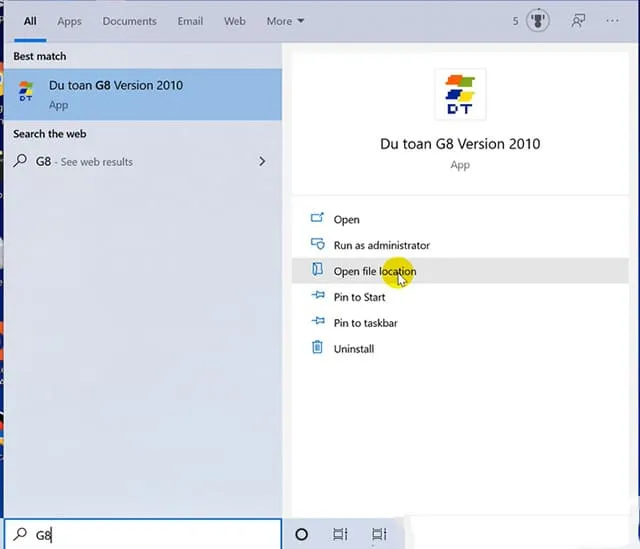The height and width of the screenshot is (549, 640).
Task: Click the Search the web heading
Action: point(49,134)
